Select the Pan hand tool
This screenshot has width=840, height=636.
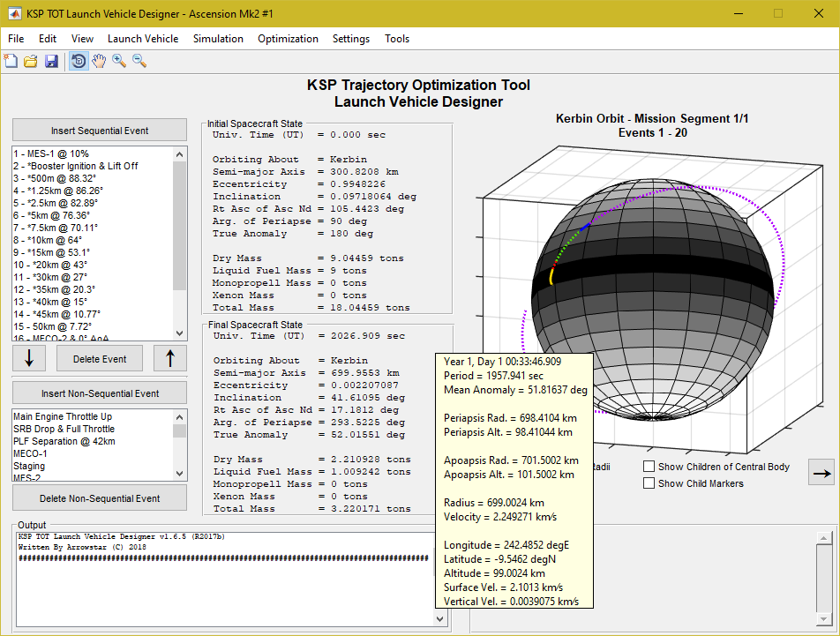[x=99, y=61]
